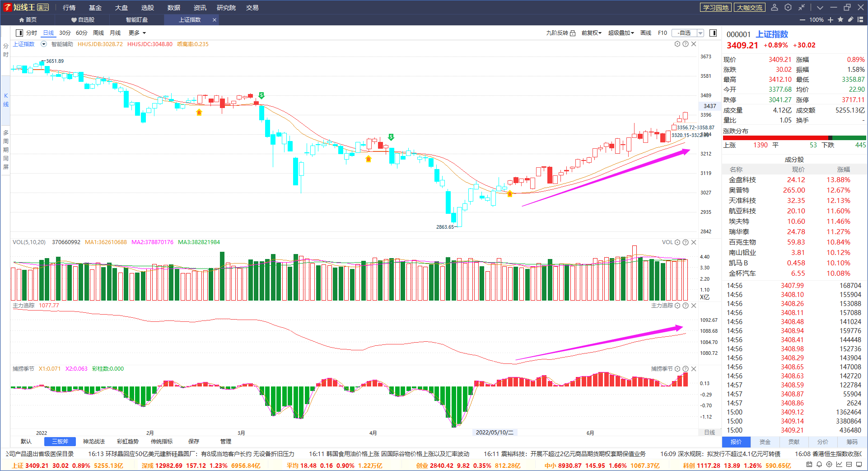
Task: Toggle the left panel layout icon
Action: (x=19, y=33)
